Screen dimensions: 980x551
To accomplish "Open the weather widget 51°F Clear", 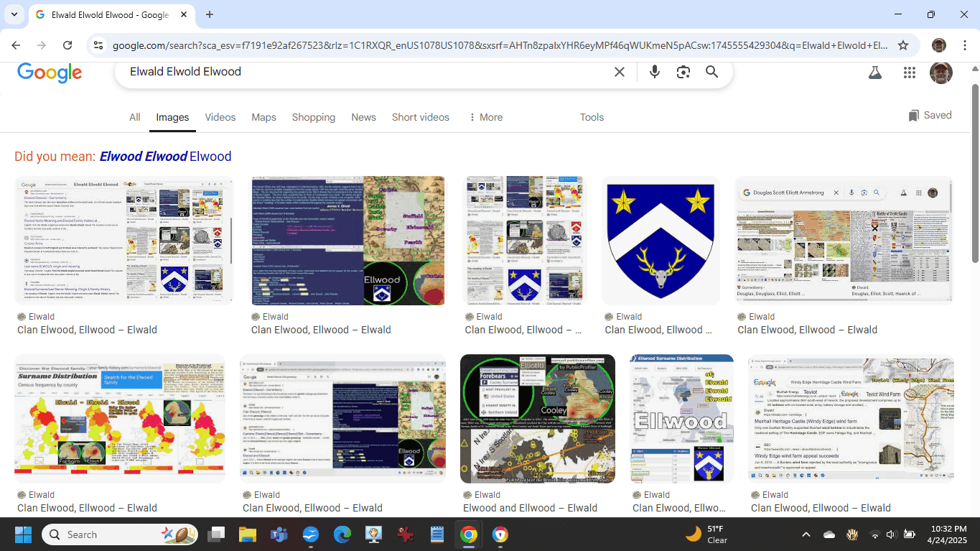I will point(706,534).
